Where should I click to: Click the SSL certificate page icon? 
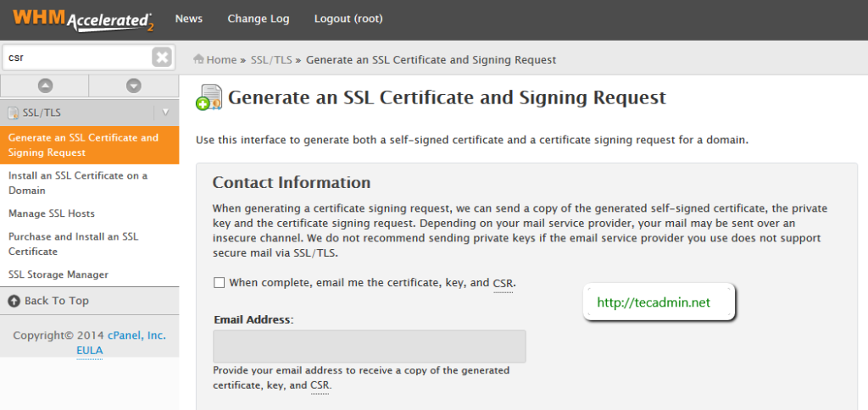pos(209,97)
